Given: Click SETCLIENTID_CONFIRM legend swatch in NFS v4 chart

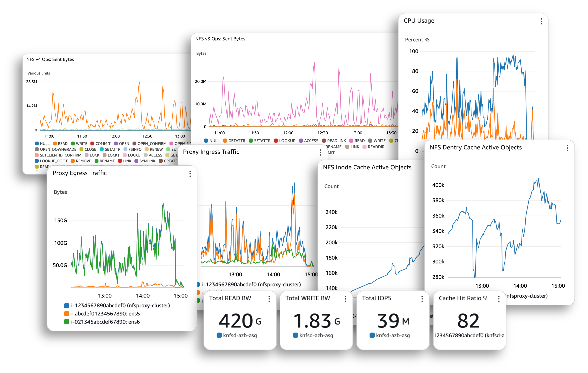Looking at the screenshot, I should click(37, 155).
